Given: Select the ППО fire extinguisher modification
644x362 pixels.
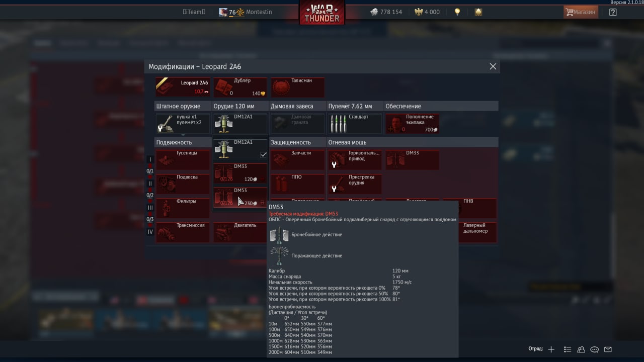Looking at the screenshot, I should pos(297,184).
